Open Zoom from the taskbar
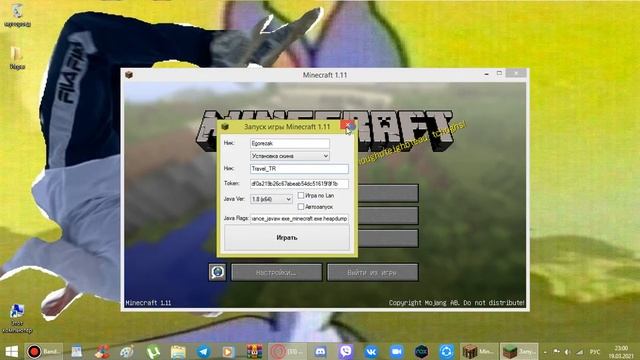 (x=396, y=351)
